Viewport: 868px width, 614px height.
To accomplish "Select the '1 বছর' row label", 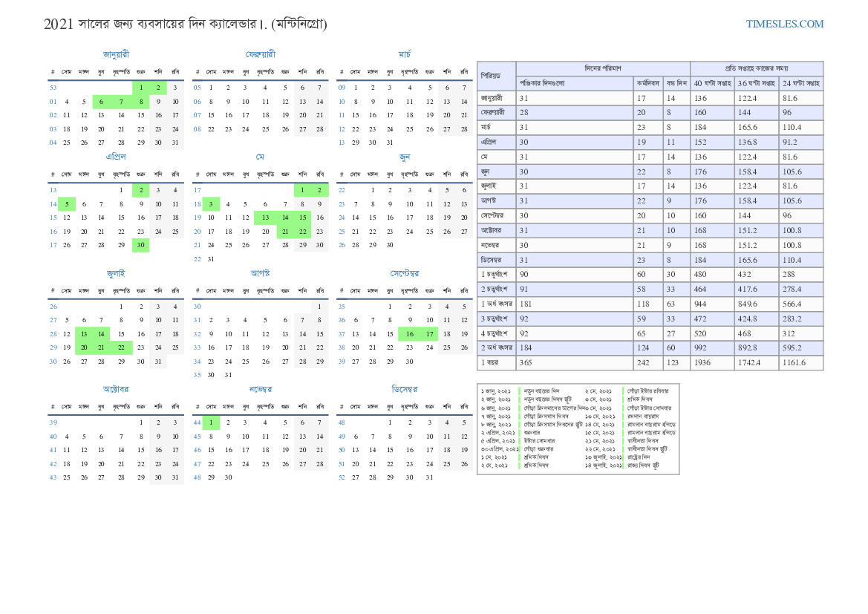I will point(490,362).
